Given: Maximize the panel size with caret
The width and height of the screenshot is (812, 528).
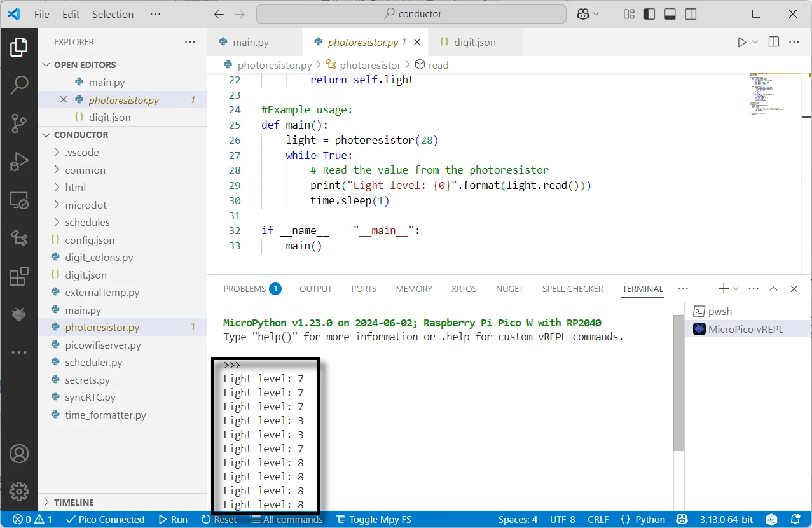Looking at the screenshot, I should pyautogui.click(x=774, y=288).
